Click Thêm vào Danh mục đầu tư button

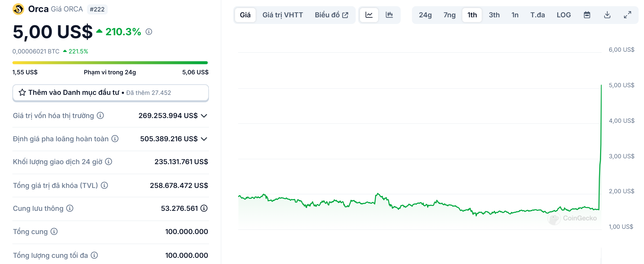click(x=111, y=93)
